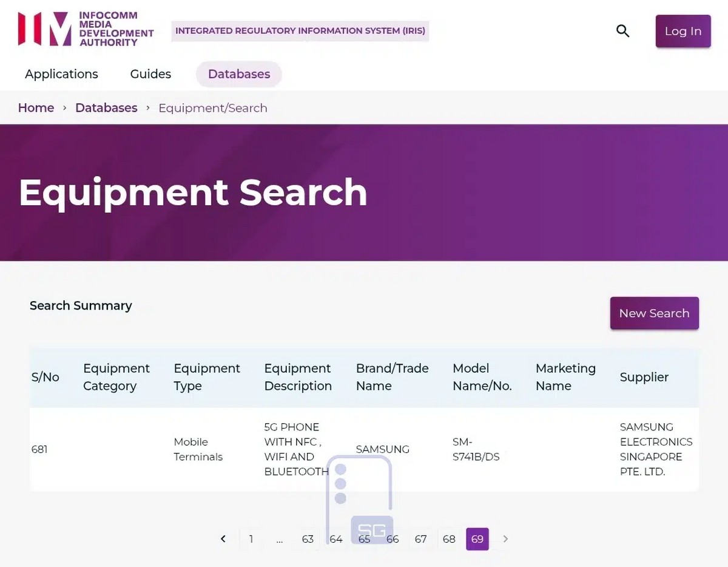Go to Home breadcrumb link
Image resolution: width=728 pixels, height=567 pixels.
click(36, 108)
